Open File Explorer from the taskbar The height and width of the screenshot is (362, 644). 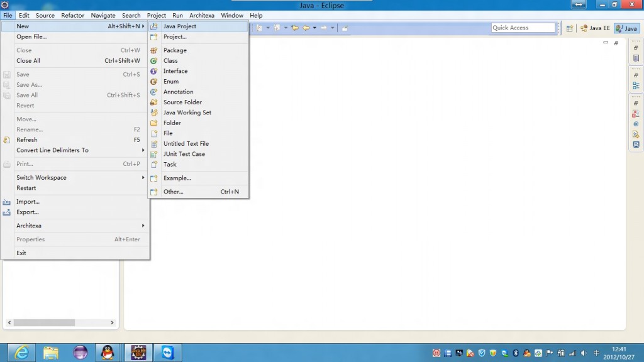[51, 353]
